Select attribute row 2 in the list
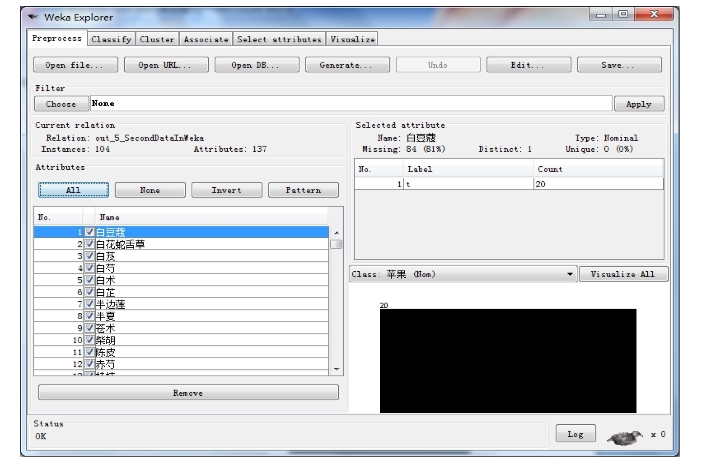The height and width of the screenshot is (466, 702). coord(181,244)
